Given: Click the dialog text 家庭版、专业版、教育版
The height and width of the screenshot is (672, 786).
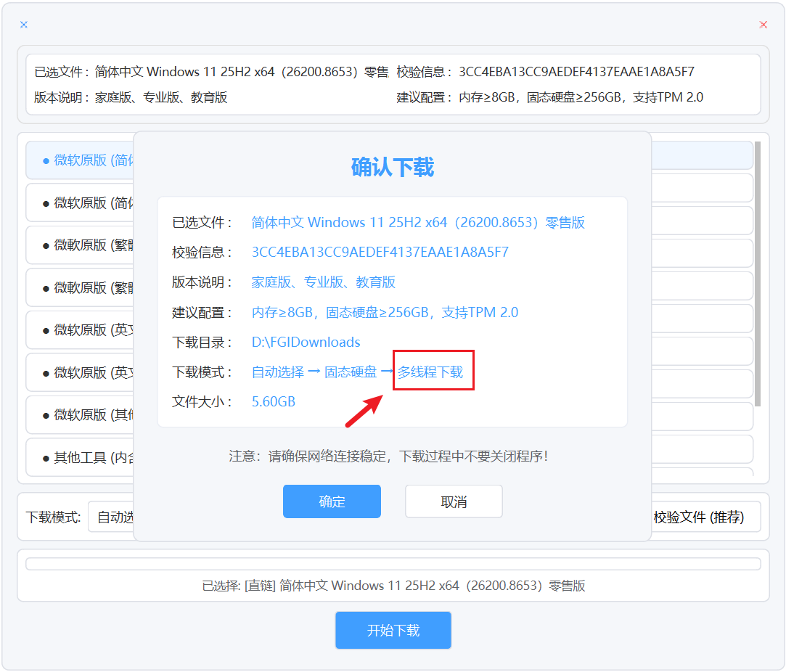Looking at the screenshot, I should click(x=323, y=282).
